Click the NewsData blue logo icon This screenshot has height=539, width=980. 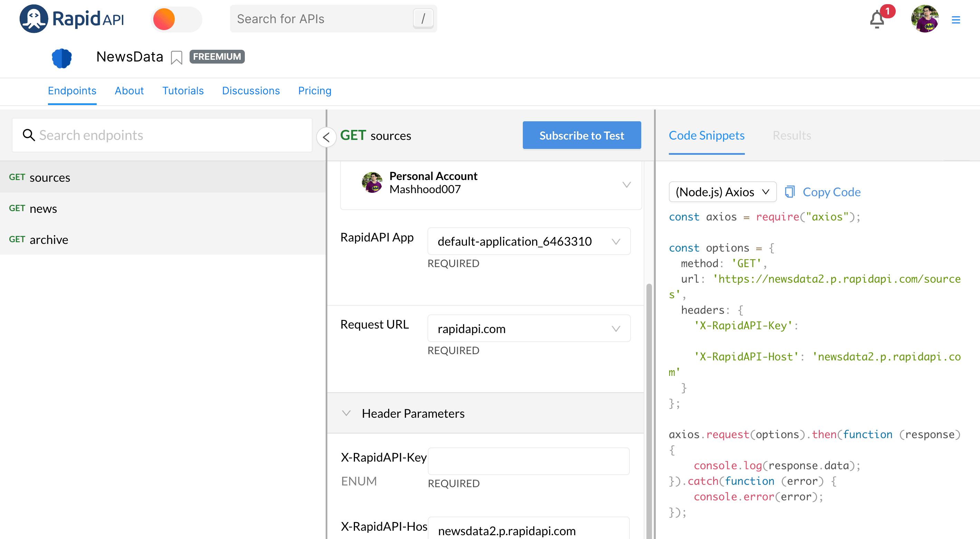(x=61, y=58)
